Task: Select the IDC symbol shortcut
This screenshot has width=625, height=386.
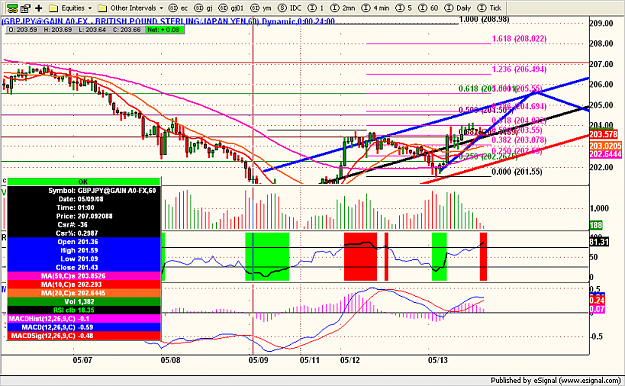Action: tap(290, 8)
